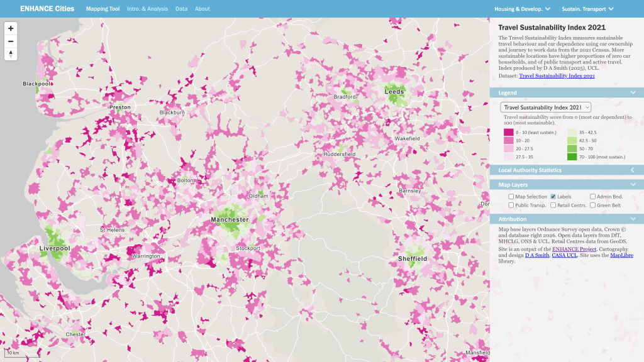Click the Liverpool label on the map
The height and width of the screenshot is (362, 644).
[x=55, y=248]
